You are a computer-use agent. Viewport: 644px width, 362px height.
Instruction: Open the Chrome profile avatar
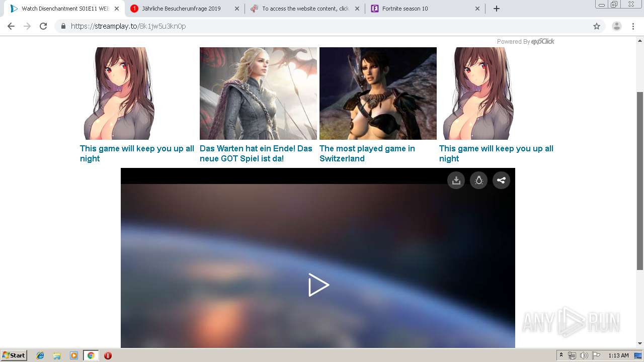point(616,26)
